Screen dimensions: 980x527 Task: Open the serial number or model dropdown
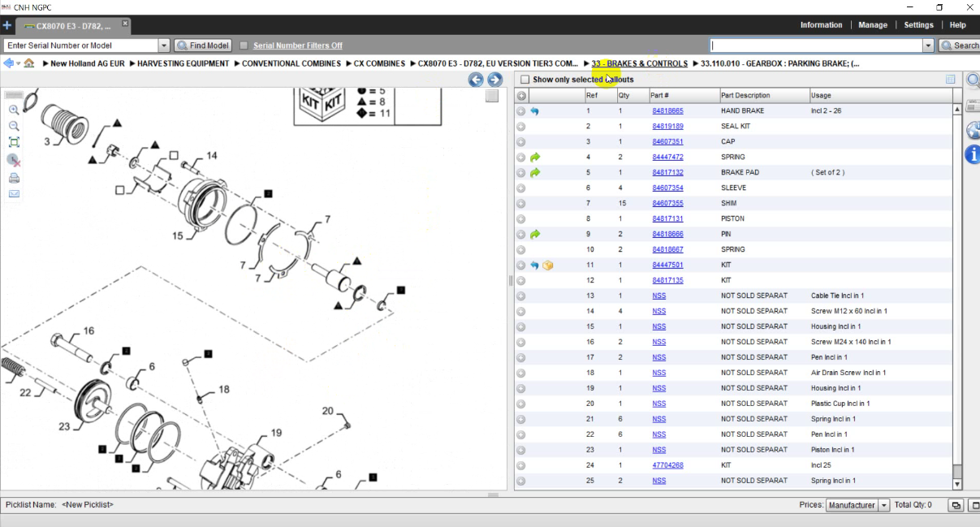point(164,46)
